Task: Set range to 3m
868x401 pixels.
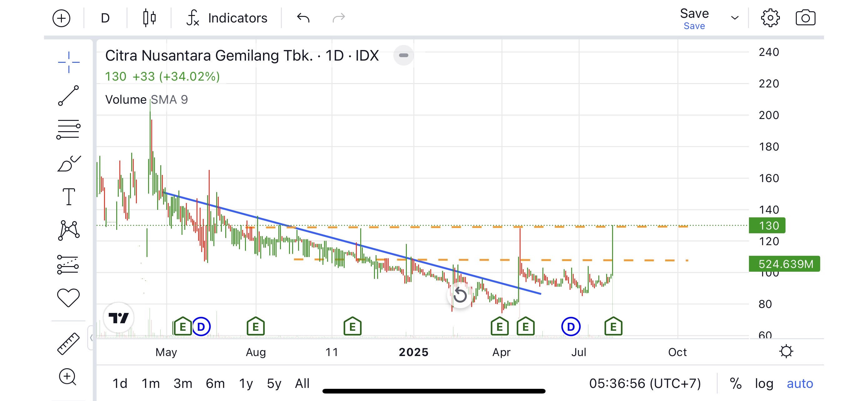Action: [x=183, y=384]
